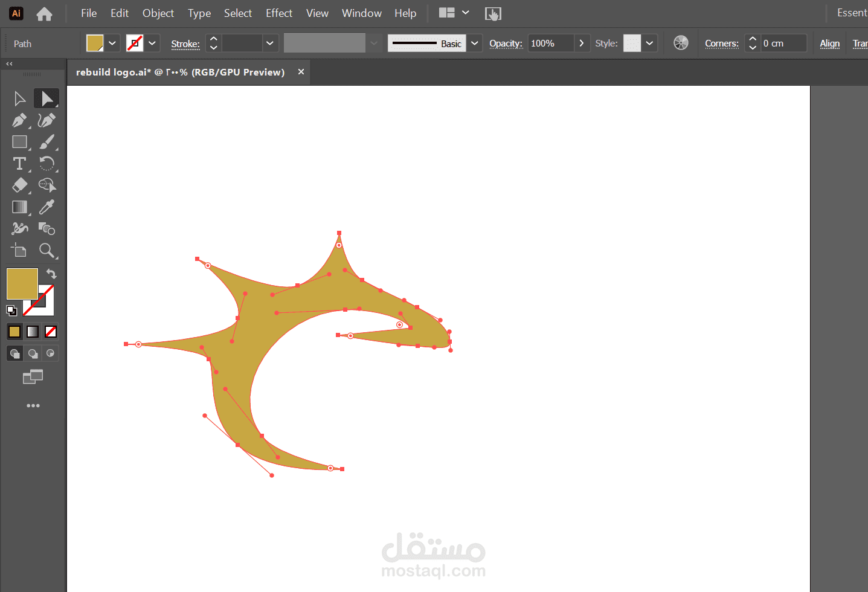The width and height of the screenshot is (868, 592).
Task: Open the Type menu
Action: point(199,13)
